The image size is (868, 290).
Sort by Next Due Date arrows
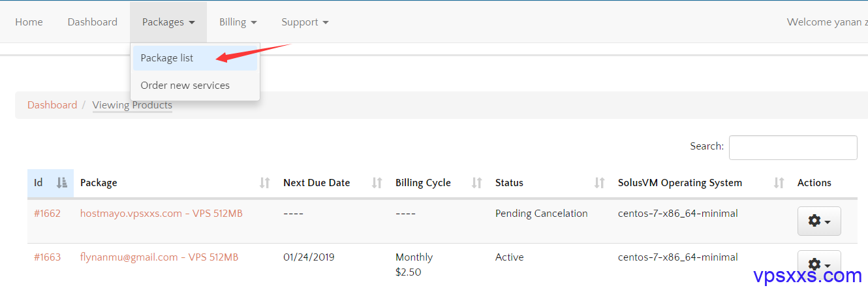pyautogui.click(x=377, y=183)
